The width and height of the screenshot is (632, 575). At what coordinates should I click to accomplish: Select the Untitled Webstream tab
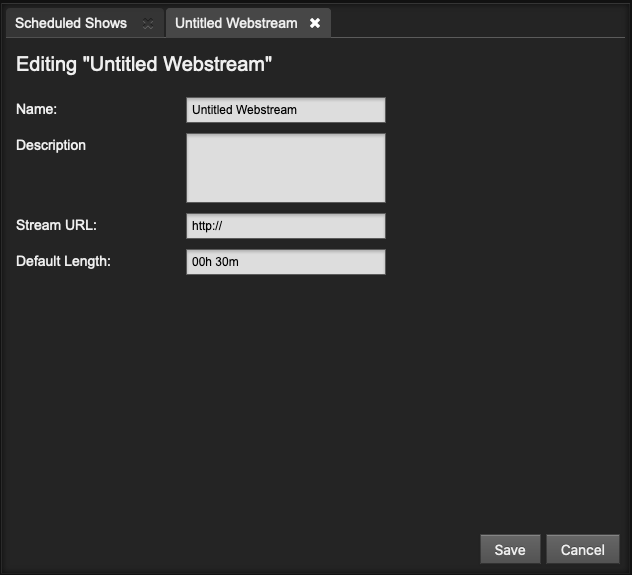tap(236, 23)
